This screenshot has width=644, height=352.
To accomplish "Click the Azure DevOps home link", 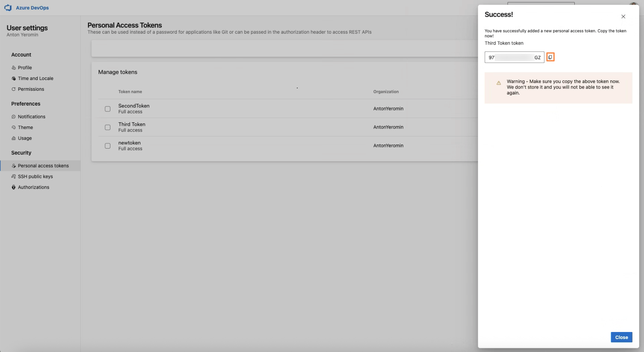I will click(x=32, y=8).
